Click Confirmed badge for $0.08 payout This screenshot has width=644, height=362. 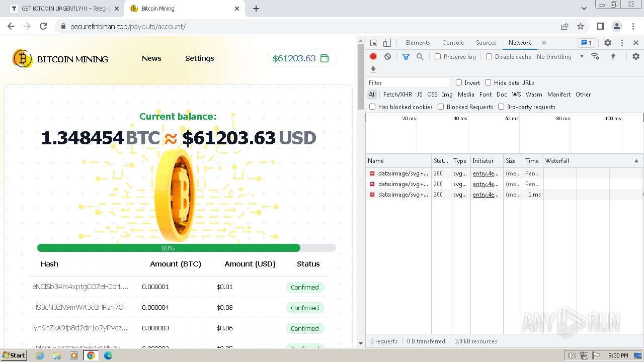[x=305, y=308]
